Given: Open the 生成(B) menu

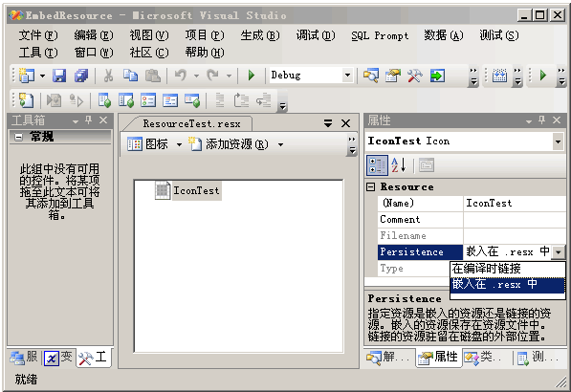Looking at the screenshot, I should [260, 35].
